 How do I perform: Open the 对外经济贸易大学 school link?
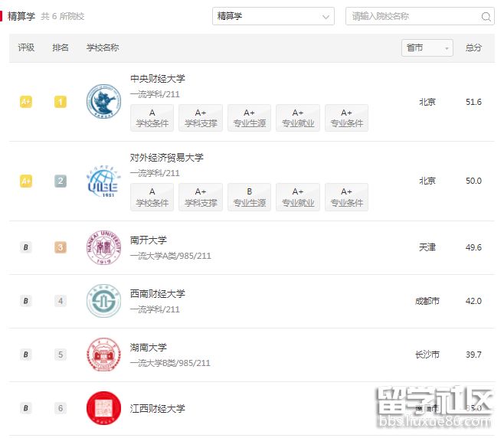click(x=166, y=158)
